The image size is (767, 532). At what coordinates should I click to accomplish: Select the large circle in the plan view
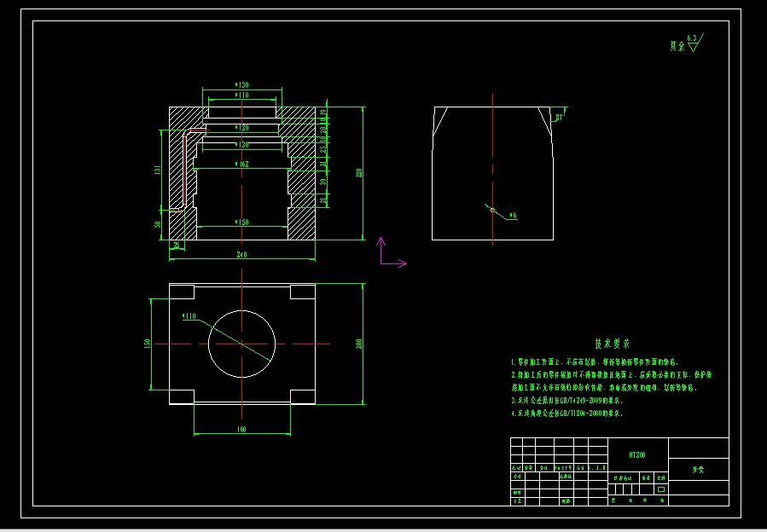click(242, 344)
